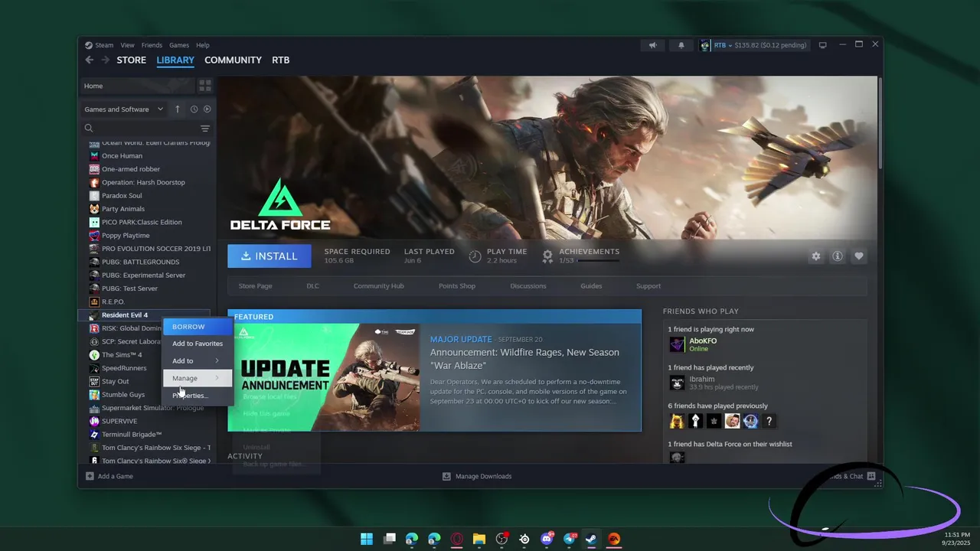
Task: Open the announcements megaphone icon
Action: (653, 45)
